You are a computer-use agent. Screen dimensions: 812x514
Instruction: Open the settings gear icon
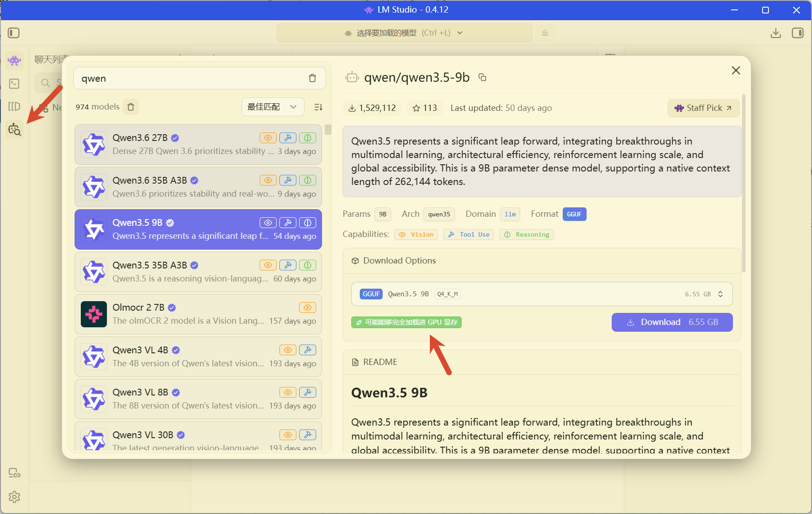(14, 497)
